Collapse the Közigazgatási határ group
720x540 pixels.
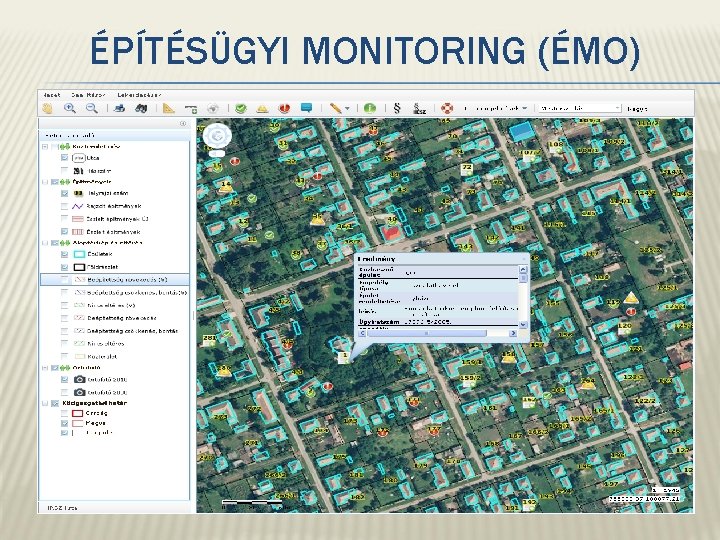45,403
